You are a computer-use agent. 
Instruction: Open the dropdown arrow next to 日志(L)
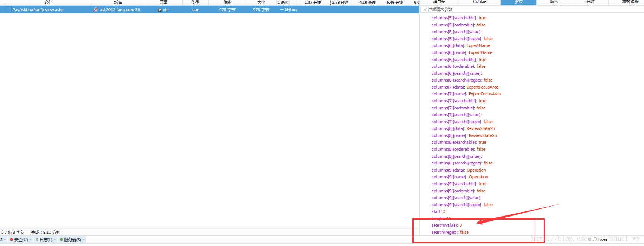55,240
